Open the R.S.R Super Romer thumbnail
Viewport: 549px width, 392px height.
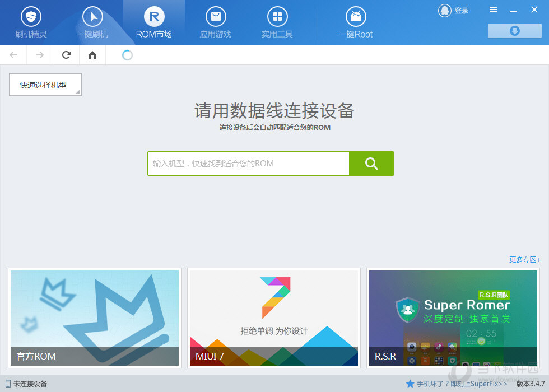coord(453,318)
